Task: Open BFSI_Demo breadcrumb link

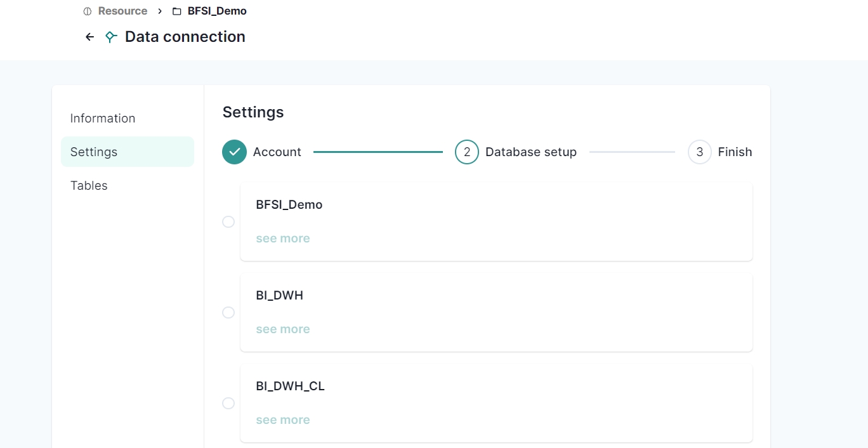Action: point(217,11)
